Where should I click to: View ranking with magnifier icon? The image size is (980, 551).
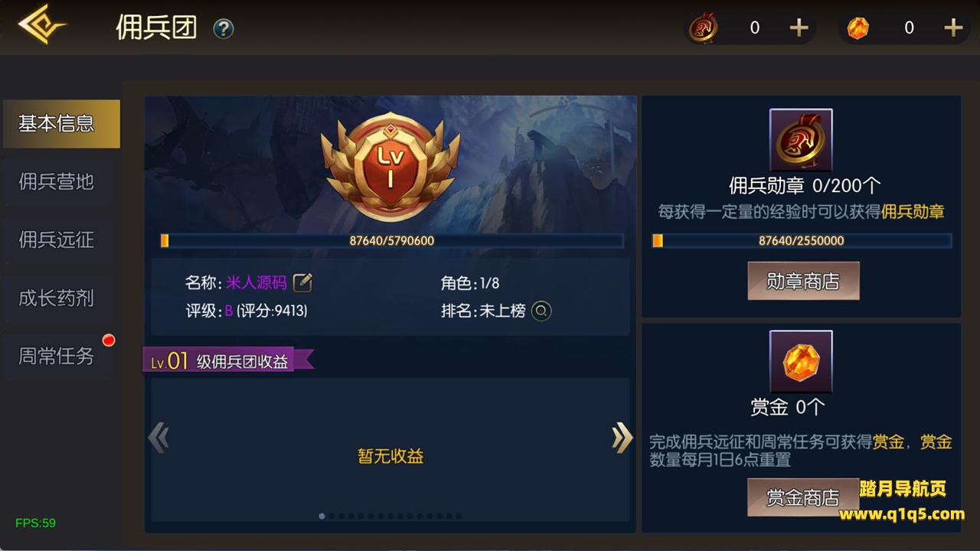click(x=541, y=311)
